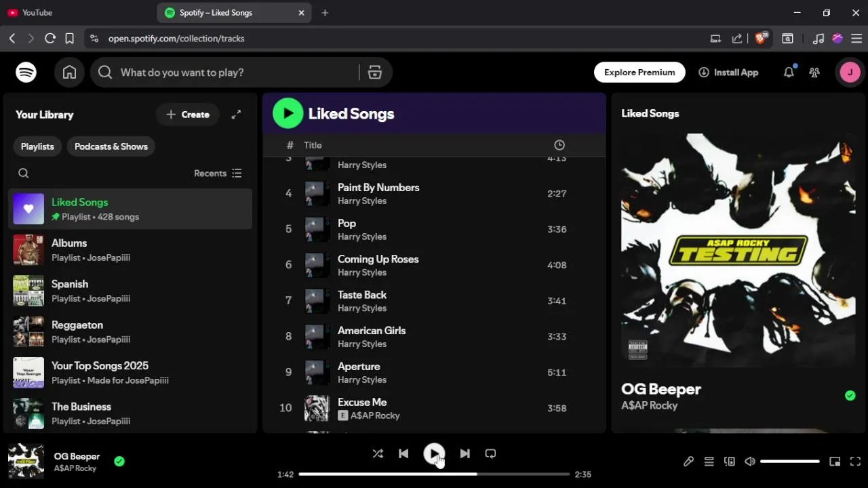Close the Spotify browser tab
This screenshot has width=868, height=488.
click(x=301, y=13)
